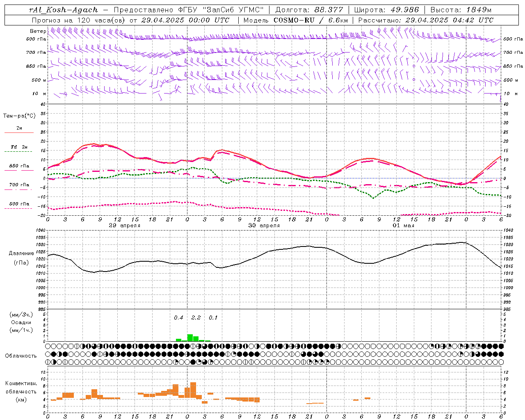Click the 2.2 three-hour precipitation value
Image resolution: width=525 pixels, height=420 pixels.
tap(196, 317)
